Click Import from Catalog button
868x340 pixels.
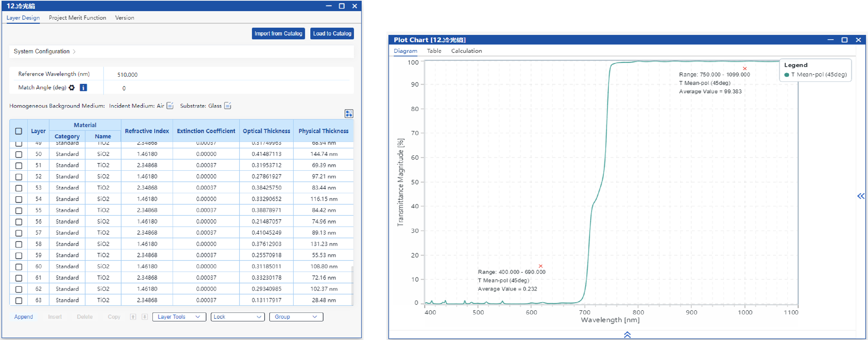click(x=278, y=34)
